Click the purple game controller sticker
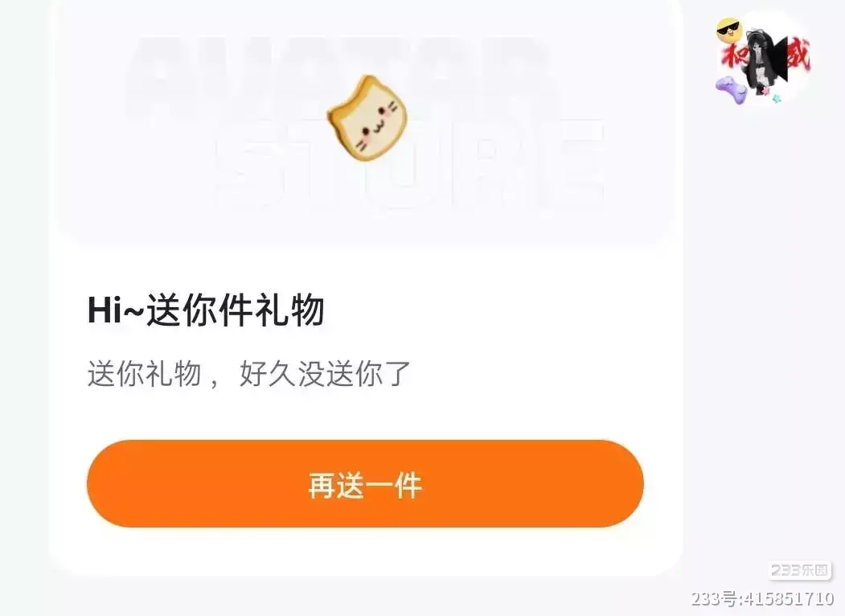This screenshot has height=616, width=845. tap(732, 90)
